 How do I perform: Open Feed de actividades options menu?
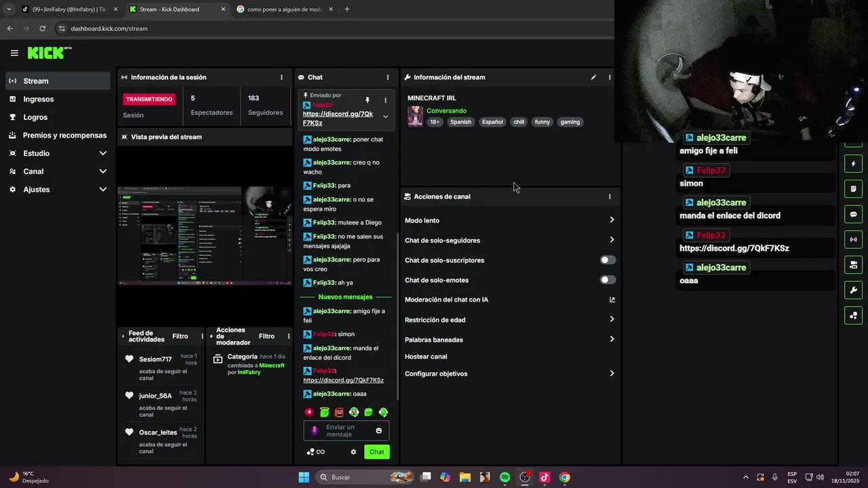[x=202, y=336]
